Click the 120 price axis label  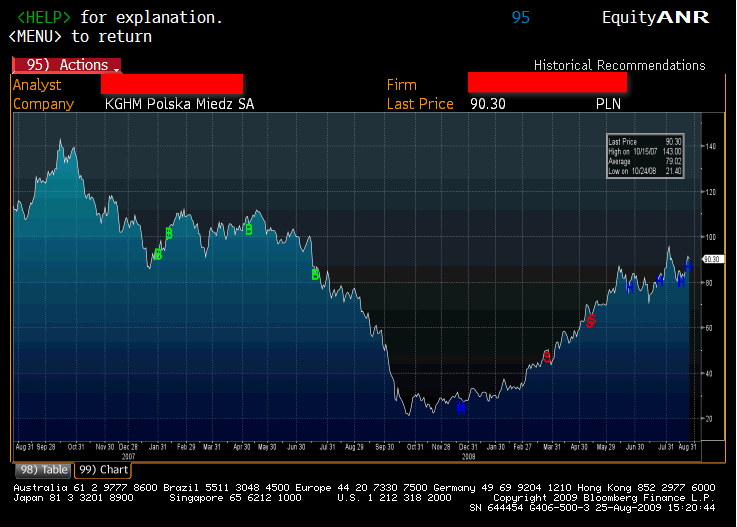pos(710,192)
